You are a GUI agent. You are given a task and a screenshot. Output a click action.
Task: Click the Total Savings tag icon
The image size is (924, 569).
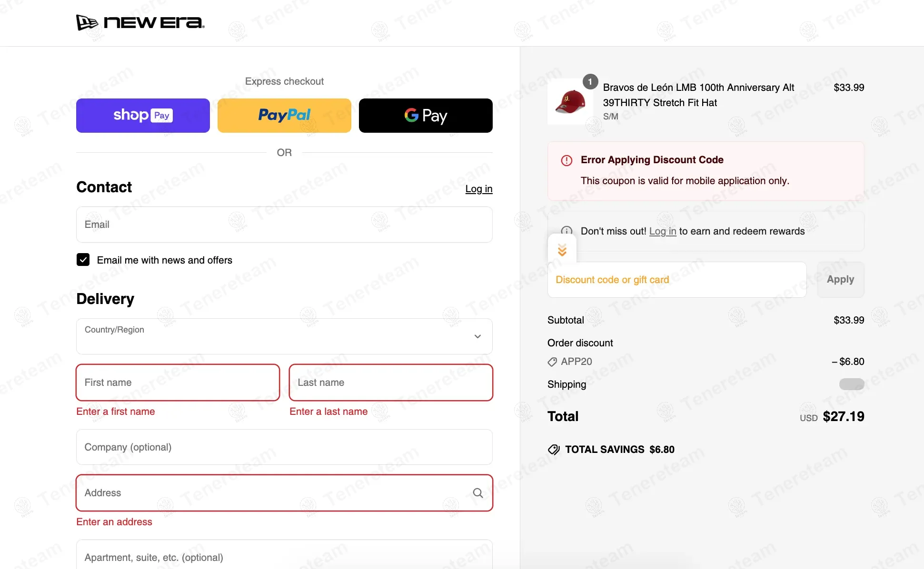(x=554, y=450)
